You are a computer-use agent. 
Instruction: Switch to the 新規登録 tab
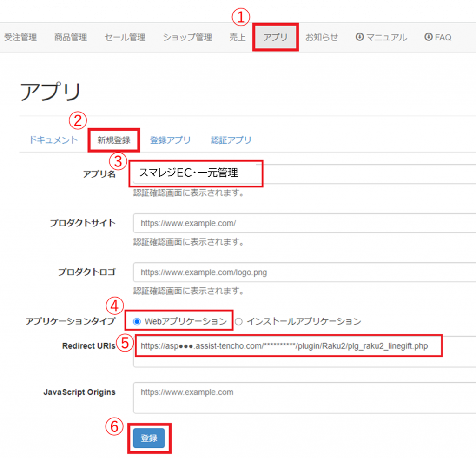point(114,140)
